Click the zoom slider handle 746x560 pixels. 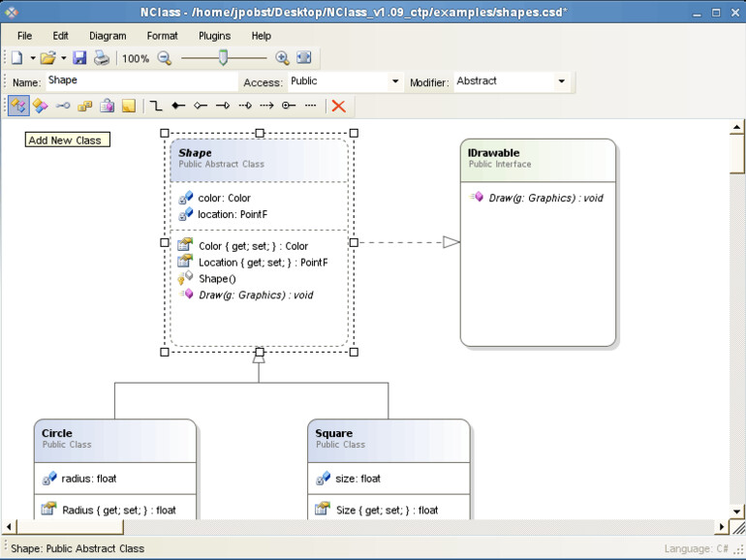click(x=223, y=58)
